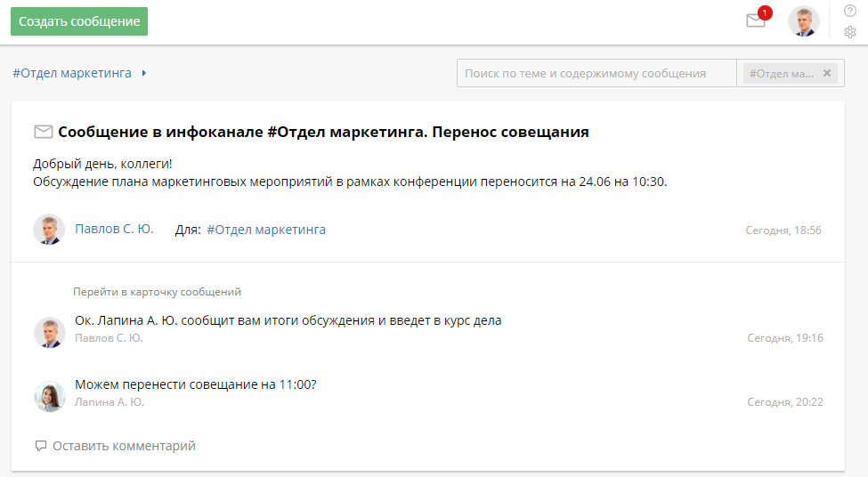Open the help question mark icon
Image resolution: width=868 pixels, height=477 pixels.
849,11
